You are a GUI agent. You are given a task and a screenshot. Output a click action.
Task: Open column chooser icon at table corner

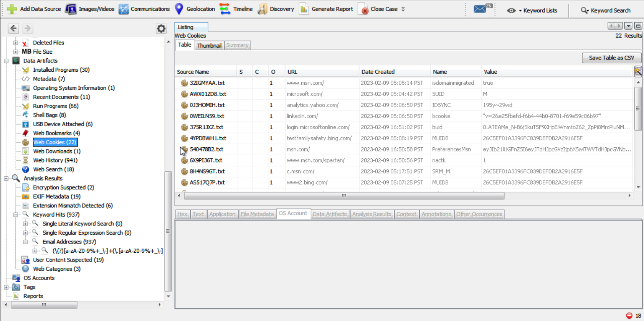[x=638, y=71]
